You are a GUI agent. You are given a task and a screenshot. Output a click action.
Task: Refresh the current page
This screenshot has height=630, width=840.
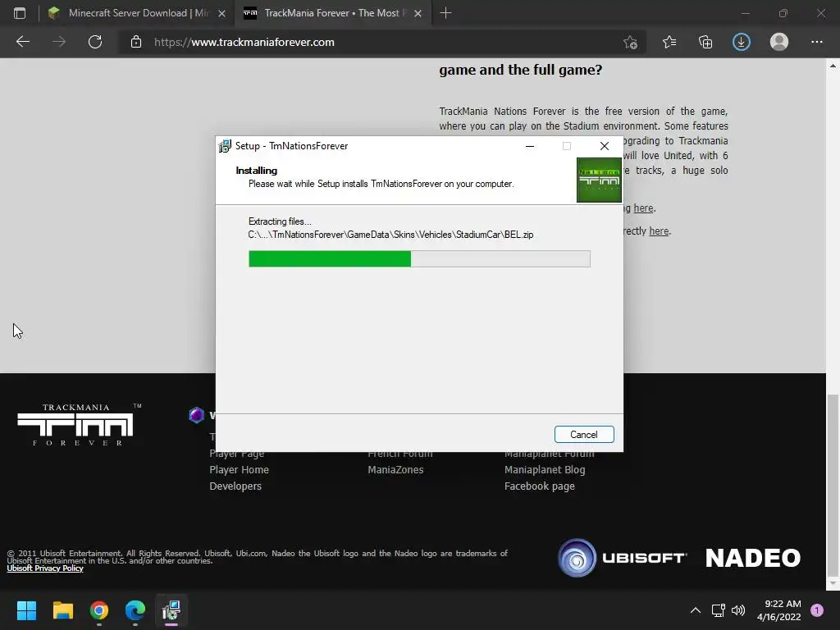(x=95, y=42)
